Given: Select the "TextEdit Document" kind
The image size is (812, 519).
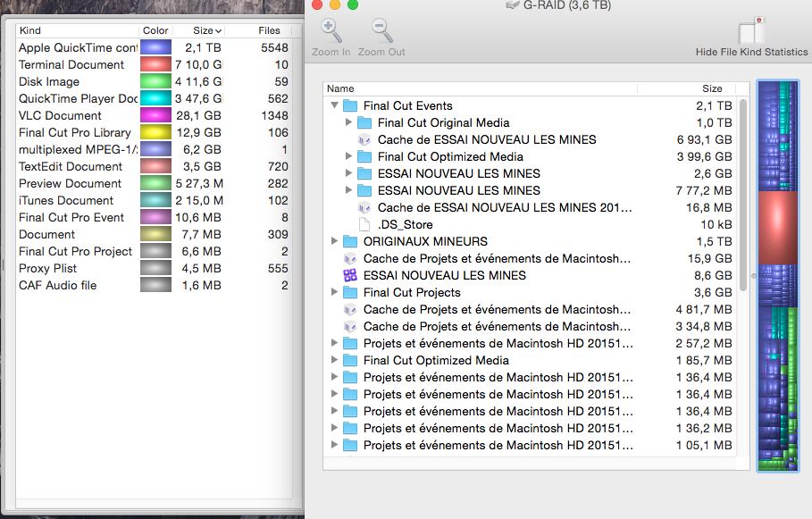Looking at the screenshot, I should point(71,167).
